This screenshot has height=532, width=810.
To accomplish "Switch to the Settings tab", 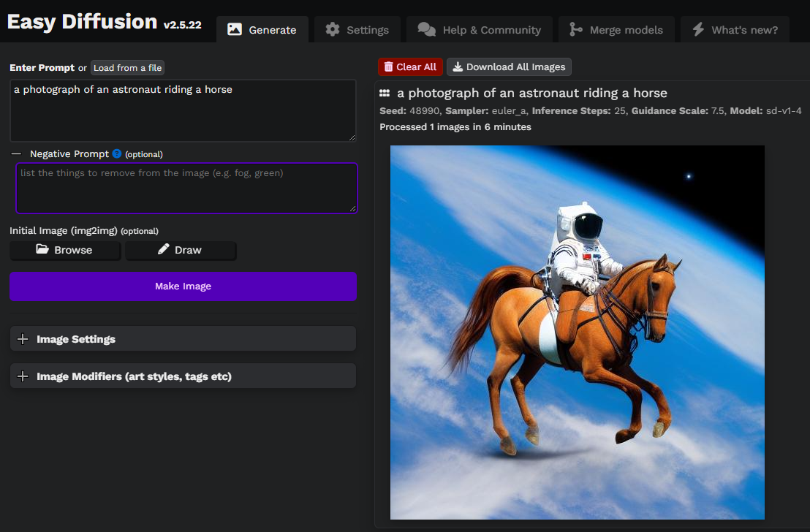I will tap(357, 29).
